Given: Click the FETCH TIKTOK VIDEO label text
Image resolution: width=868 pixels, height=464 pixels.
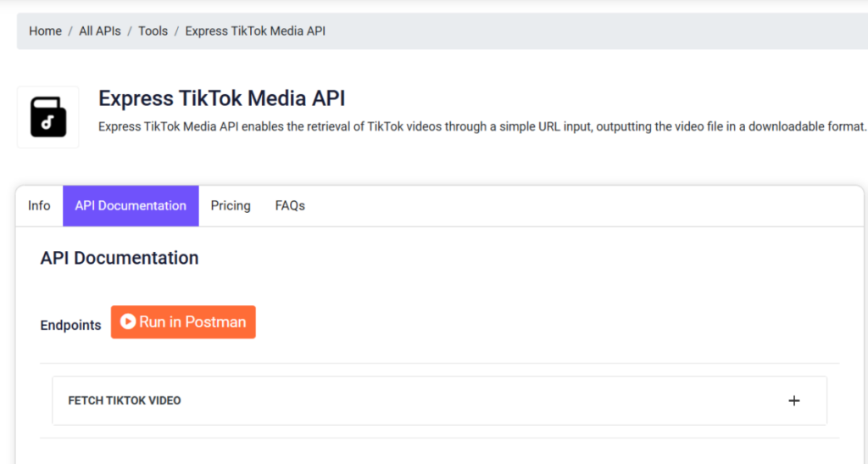Looking at the screenshot, I should (125, 400).
